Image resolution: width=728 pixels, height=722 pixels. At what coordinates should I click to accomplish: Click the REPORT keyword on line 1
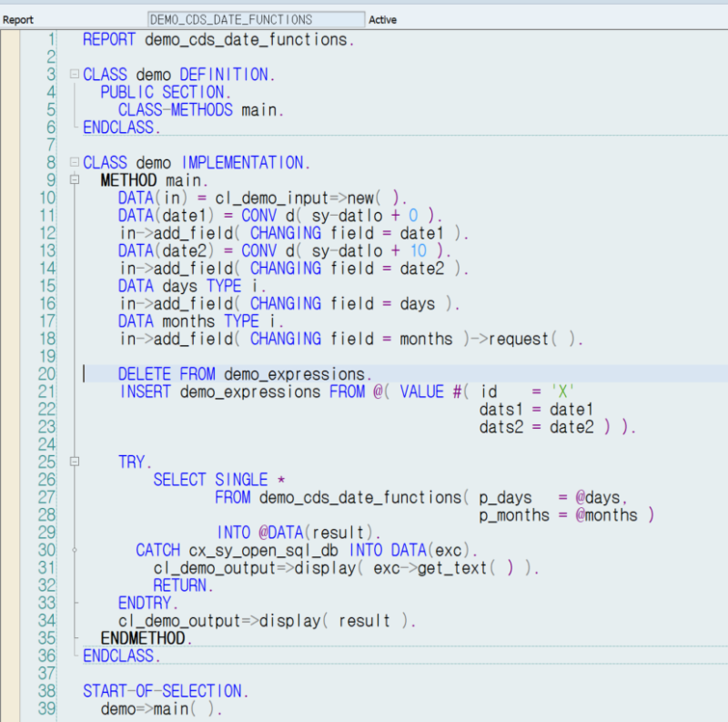[108, 39]
